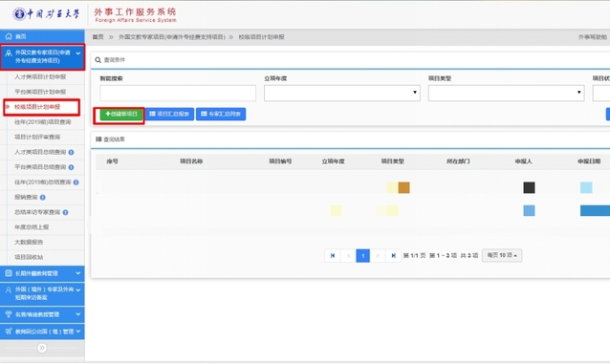Select 校级项目计划申报 in sidebar
Viewport: 610px width, 364px height.
tap(37, 107)
